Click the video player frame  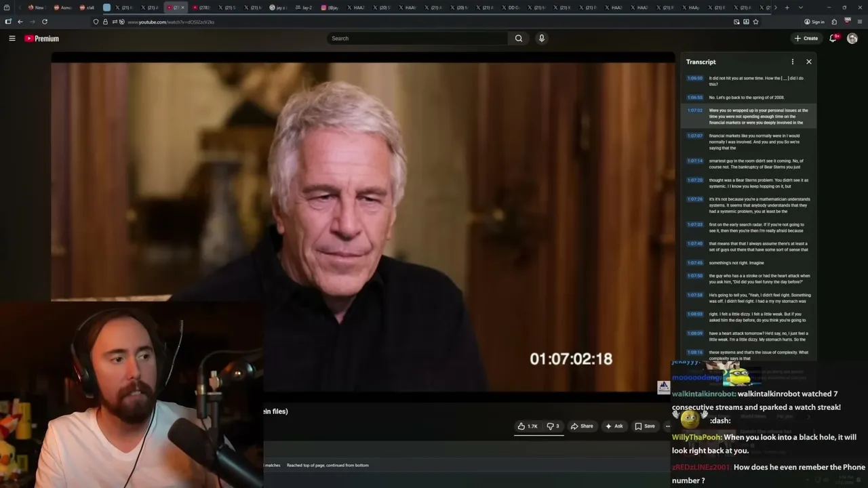point(363,227)
